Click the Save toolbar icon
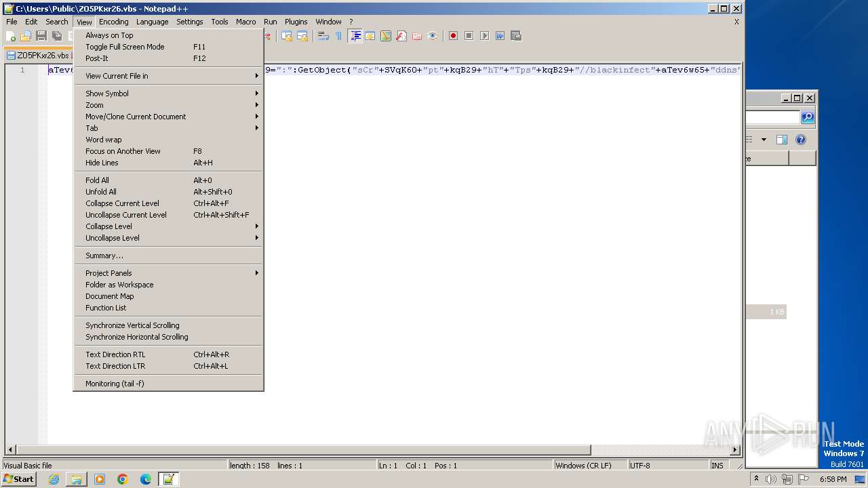Viewport: 868px width, 488px height. [41, 36]
